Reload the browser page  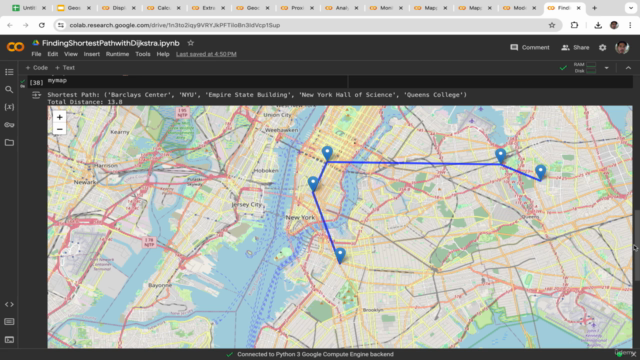pyautogui.click(x=42, y=25)
